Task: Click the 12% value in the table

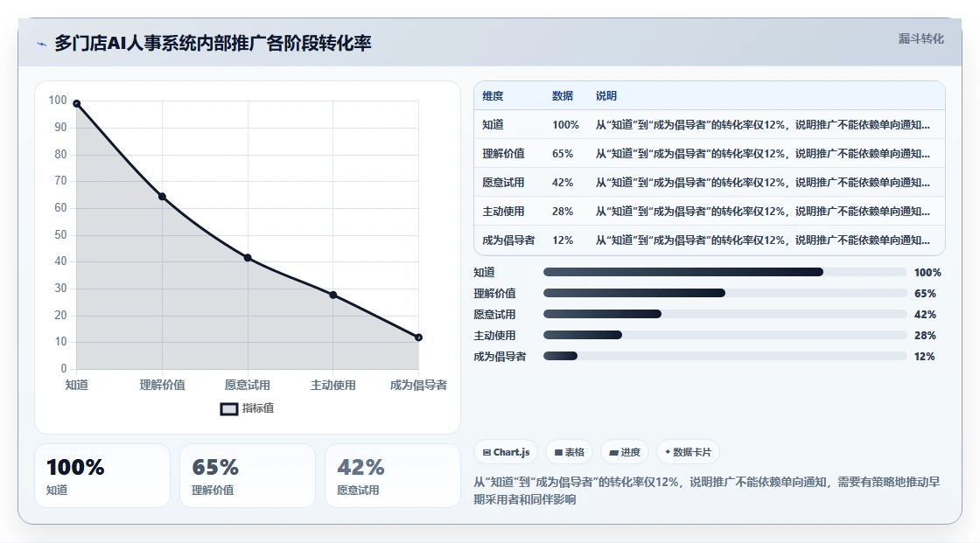Action: click(x=563, y=240)
